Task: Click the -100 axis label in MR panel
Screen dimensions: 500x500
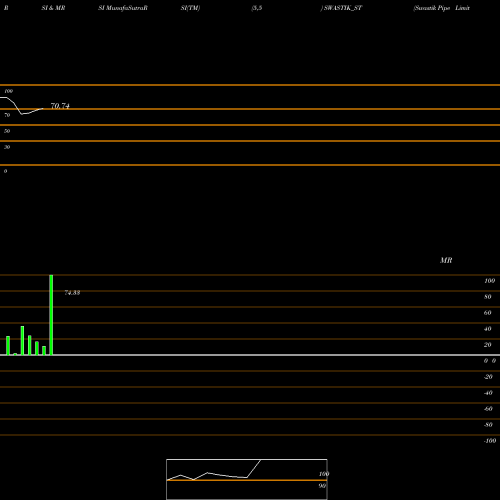Action: (490, 441)
